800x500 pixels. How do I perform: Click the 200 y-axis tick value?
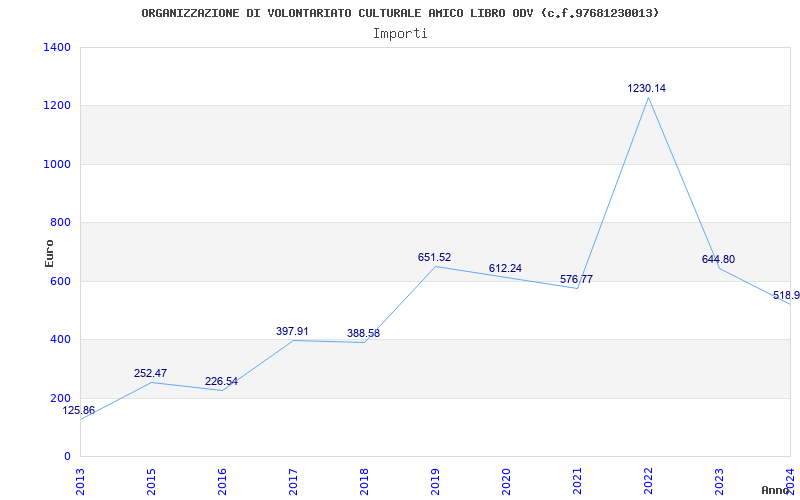click(61, 398)
